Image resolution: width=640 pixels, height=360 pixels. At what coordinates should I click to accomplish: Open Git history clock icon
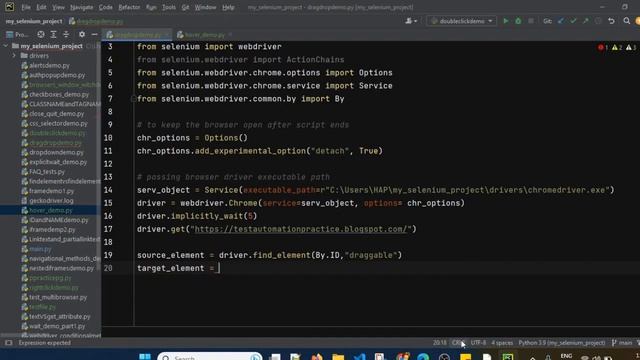click(598, 21)
